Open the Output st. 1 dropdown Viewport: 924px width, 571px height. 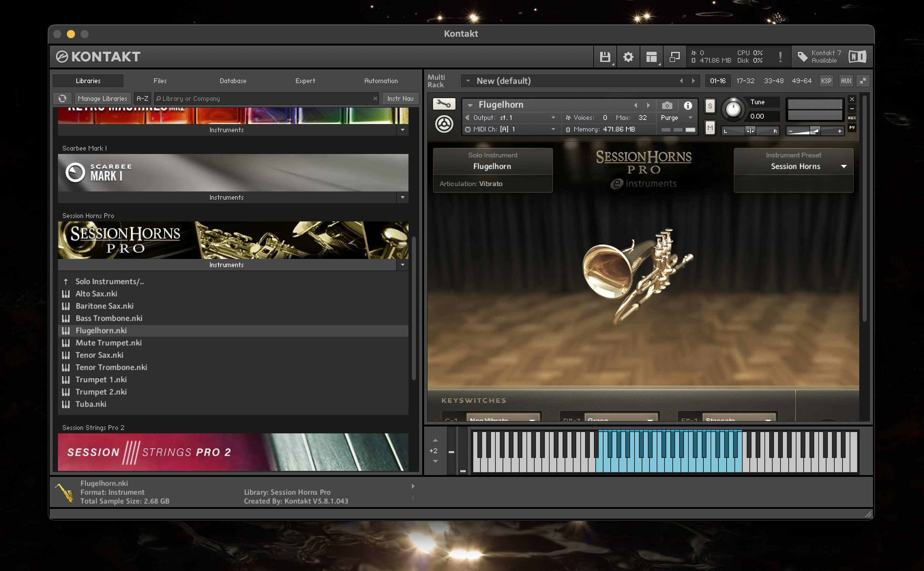(553, 118)
